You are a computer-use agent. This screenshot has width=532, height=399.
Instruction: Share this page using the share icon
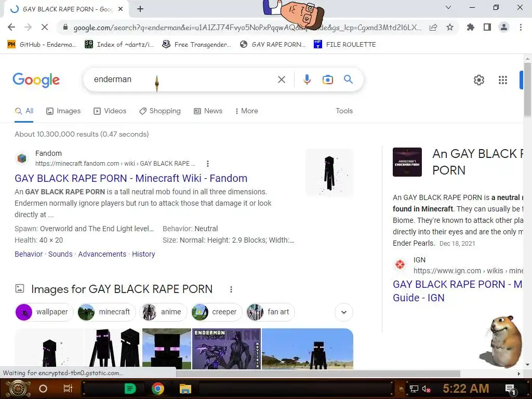pyautogui.click(x=433, y=28)
